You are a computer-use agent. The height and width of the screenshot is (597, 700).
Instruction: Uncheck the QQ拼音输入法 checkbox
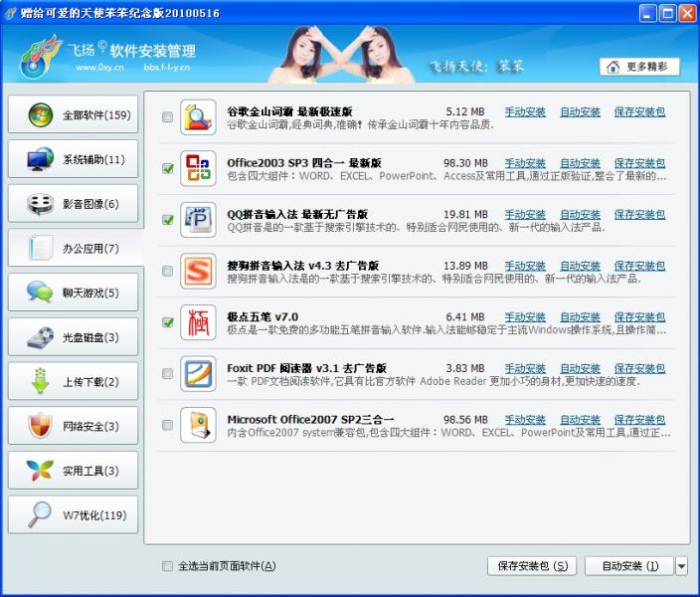[x=167, y=220]
